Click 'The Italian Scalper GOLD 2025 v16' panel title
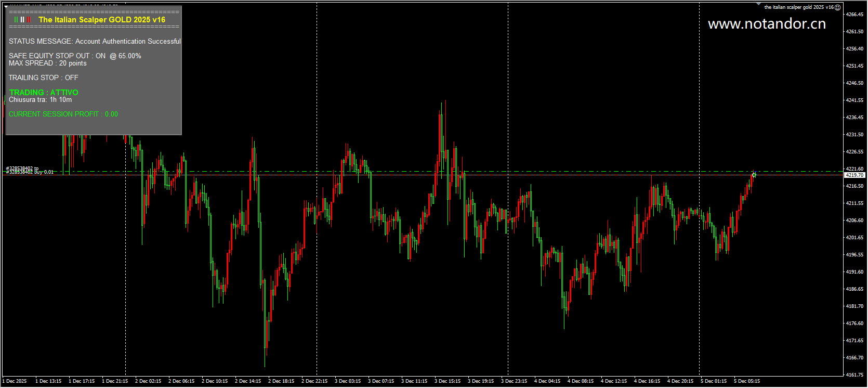This screenshot has height=388, width=868. [102, 20]
